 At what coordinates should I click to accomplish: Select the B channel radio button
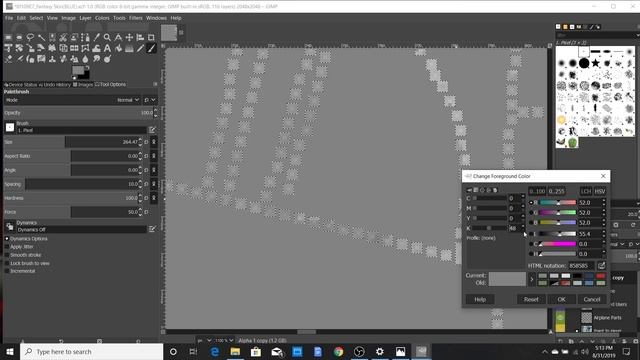point(531,223)
